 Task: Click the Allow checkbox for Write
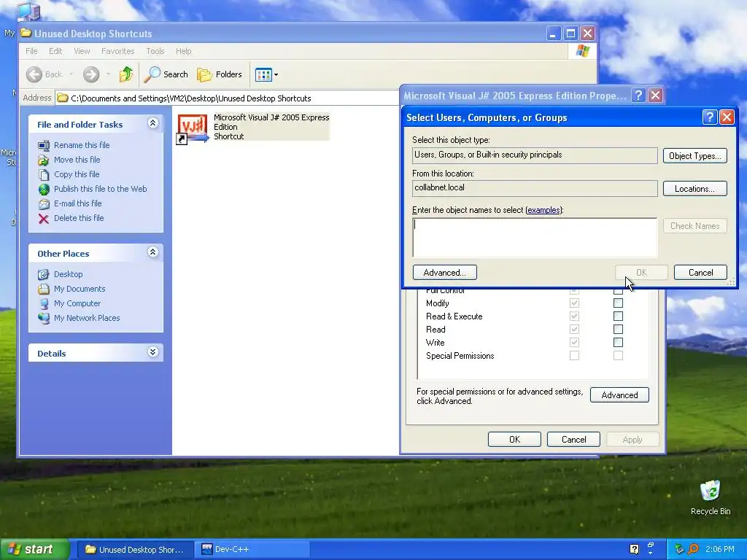[574, 343]
